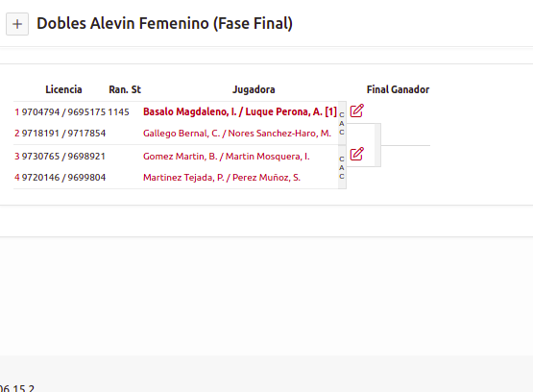Click the Ran. St column header

[125, 89]
